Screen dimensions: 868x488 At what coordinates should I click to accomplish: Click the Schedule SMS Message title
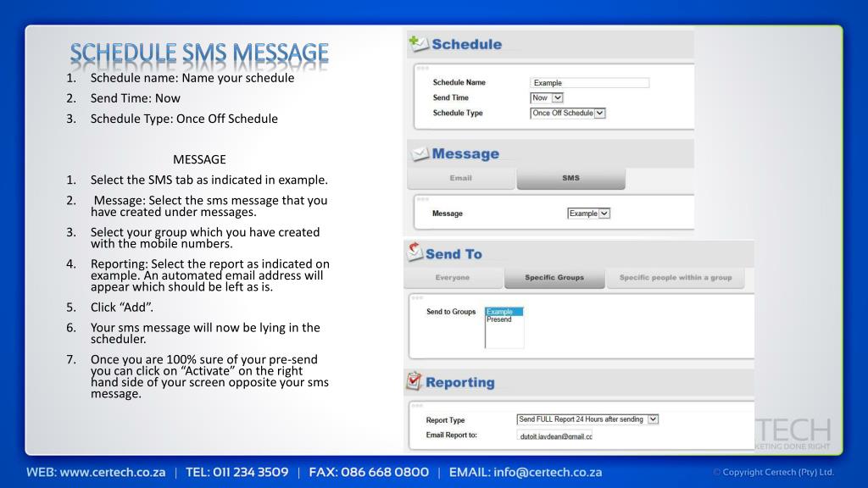(x=199, y=53)
